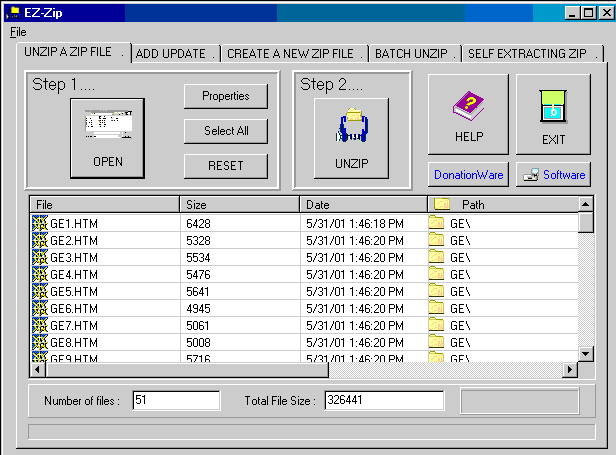Open the CREATE A NEW ZIP FILE tab
Image resolution: width=616 pixels, height=455 pixels.
tap(295, 54)
